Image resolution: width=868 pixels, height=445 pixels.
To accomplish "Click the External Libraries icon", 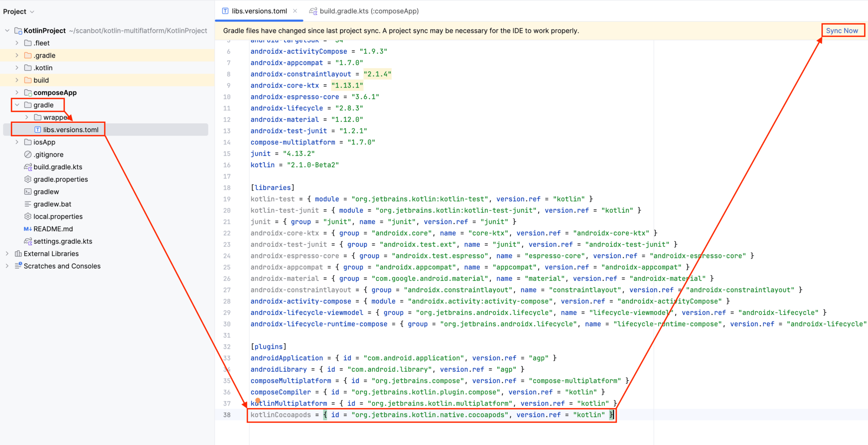I will coord(18,253).
